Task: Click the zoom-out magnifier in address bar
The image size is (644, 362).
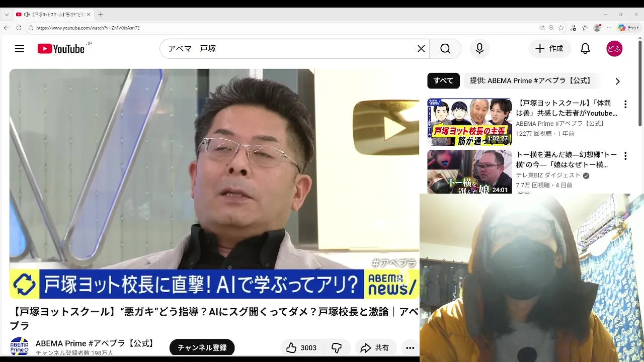Action: point(551,28)
